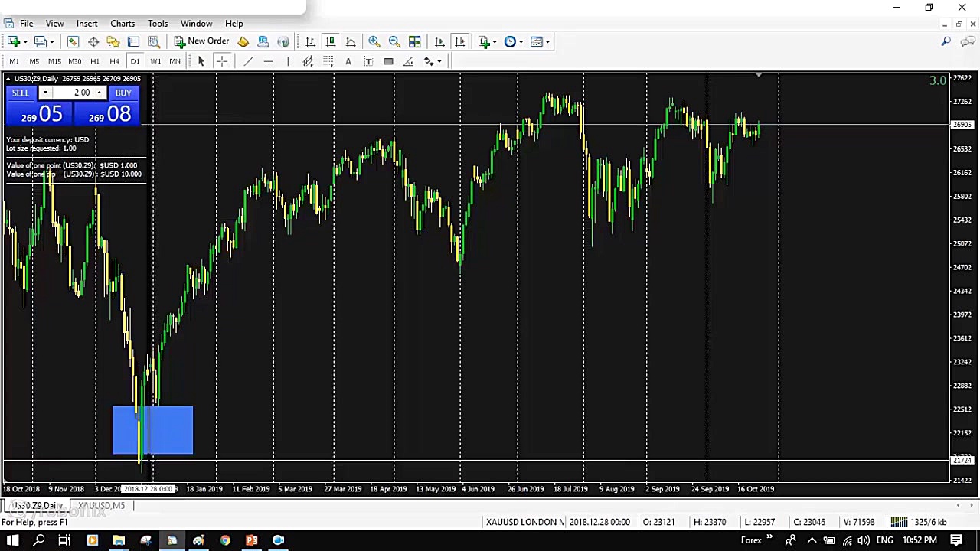Toggle chart auto scroll icon

click(439, 41)
